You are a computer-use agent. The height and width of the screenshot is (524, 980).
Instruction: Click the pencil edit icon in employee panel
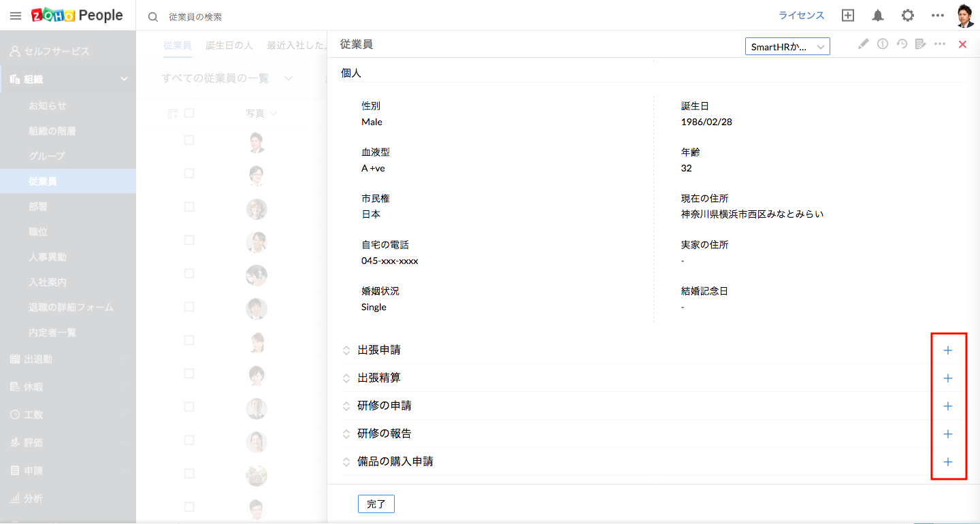pyautogui.click(x=864, y=44)
